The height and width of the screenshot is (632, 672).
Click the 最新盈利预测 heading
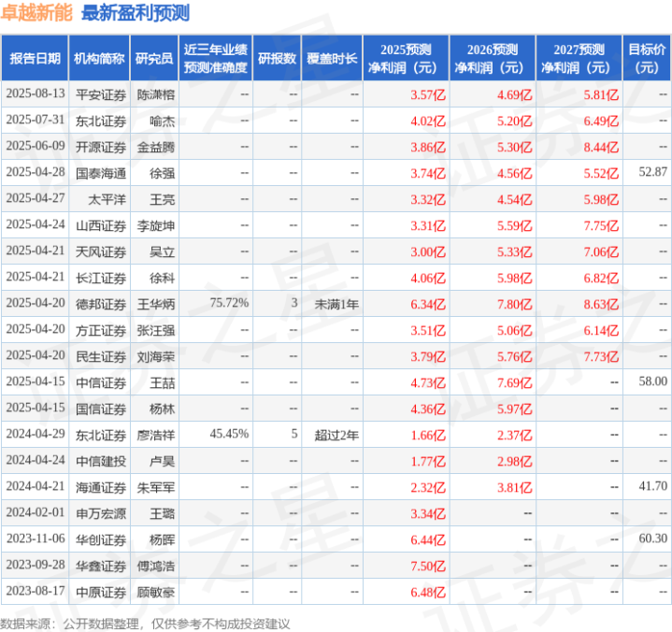point(136,13)
